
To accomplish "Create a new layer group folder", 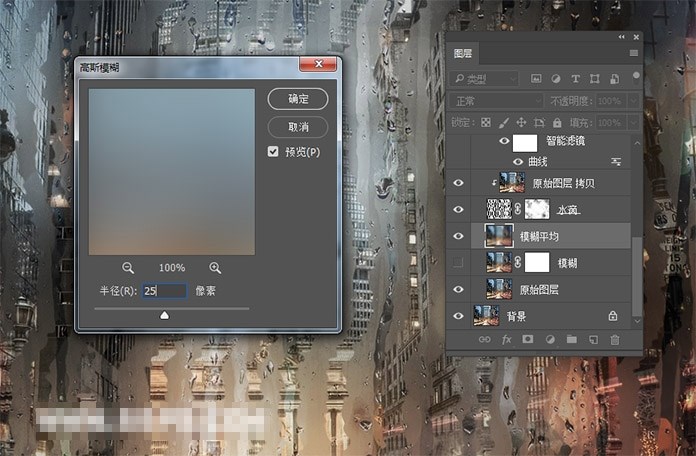I will 572,340.
